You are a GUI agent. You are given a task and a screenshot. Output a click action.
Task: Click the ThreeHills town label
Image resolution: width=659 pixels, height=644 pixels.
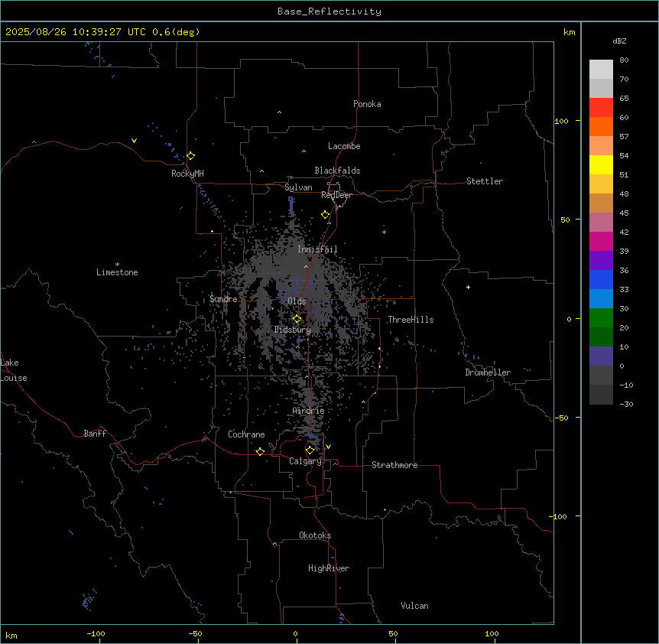click(x=411, y=320)
